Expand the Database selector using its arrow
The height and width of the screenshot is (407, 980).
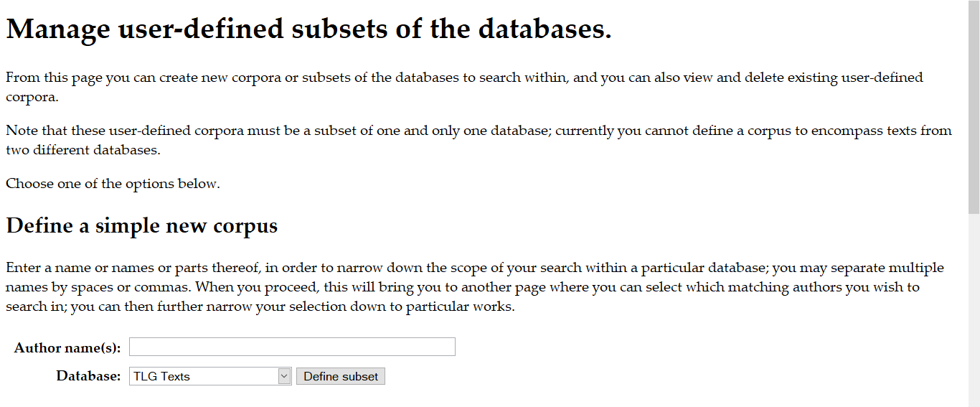[x=284, y=376]
